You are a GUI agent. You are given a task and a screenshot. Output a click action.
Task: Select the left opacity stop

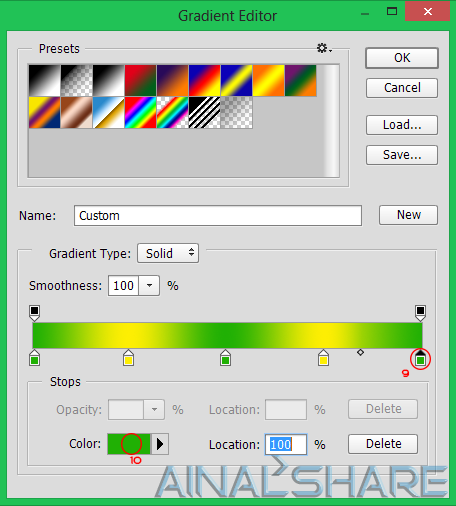coord(34,313)
